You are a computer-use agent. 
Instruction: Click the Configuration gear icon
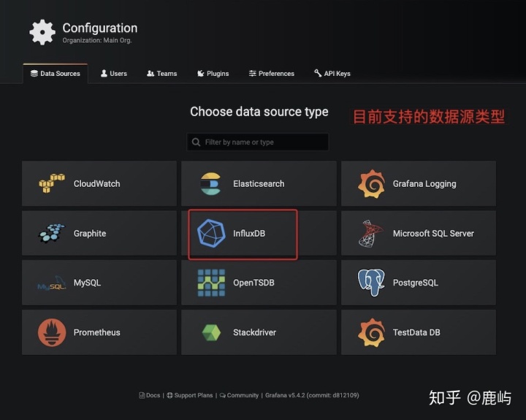pos(42,32)
